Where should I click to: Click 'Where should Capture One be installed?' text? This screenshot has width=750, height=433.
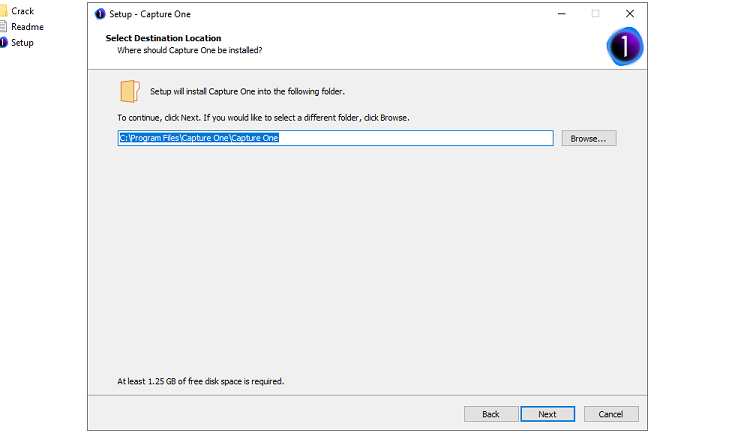click(x=189, y=50)
